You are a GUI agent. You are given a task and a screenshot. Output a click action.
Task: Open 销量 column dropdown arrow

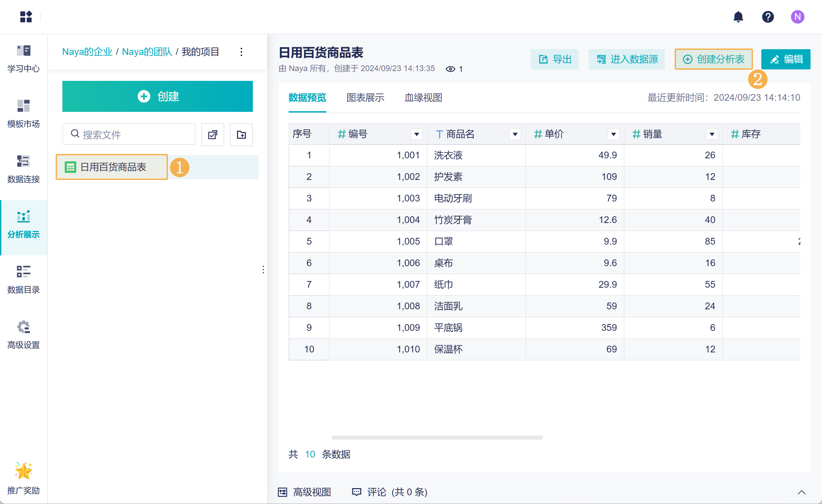[712, 134]
